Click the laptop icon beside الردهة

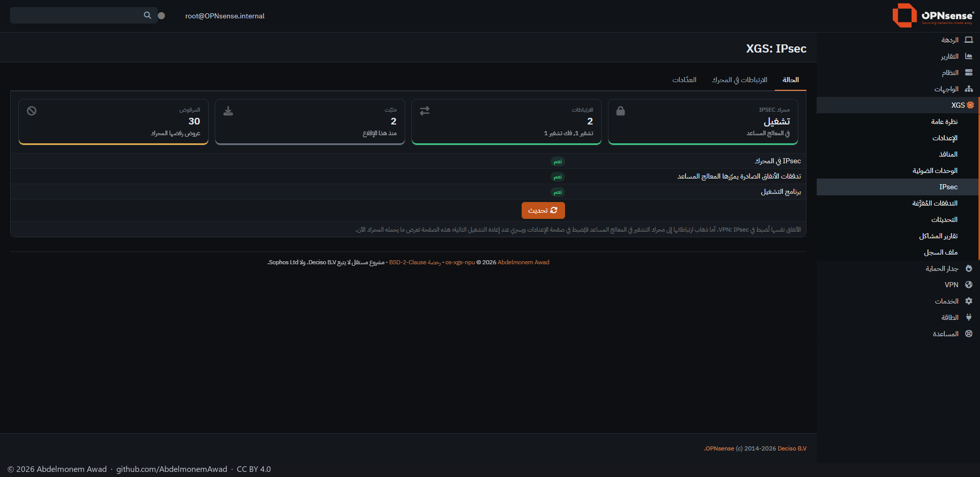969,40
